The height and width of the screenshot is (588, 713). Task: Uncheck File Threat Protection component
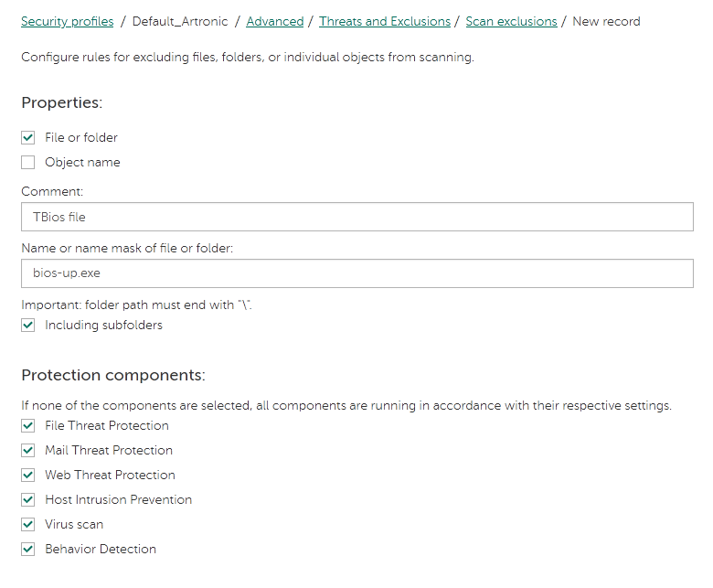point(27,425)
